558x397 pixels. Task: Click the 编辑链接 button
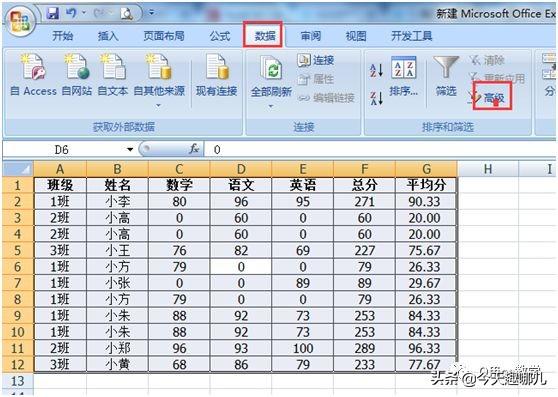click(326, 98)
